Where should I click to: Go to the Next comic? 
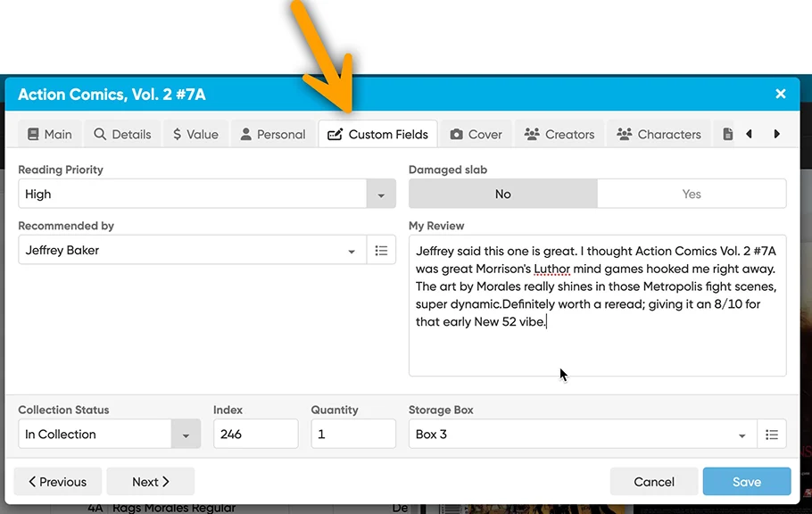point(150,482)
